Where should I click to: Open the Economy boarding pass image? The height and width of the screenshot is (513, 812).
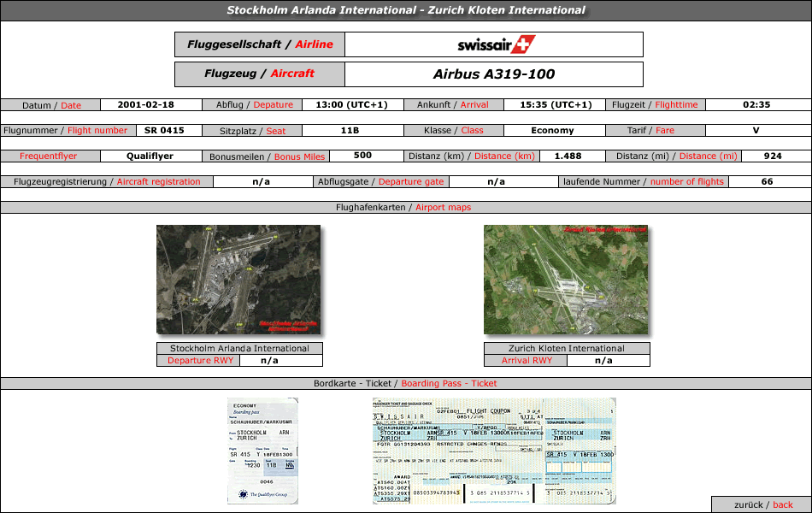[x=262, y=451]
